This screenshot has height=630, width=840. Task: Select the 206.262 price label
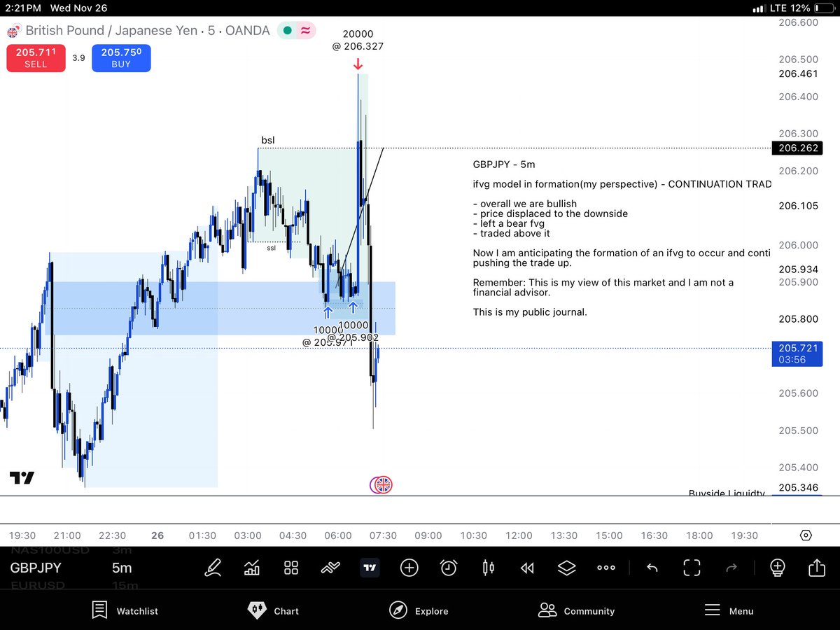click(797, 148)
